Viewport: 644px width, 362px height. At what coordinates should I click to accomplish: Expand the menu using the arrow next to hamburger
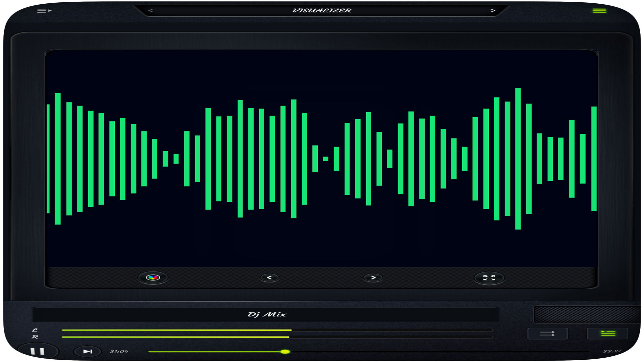tap(50, 11)
